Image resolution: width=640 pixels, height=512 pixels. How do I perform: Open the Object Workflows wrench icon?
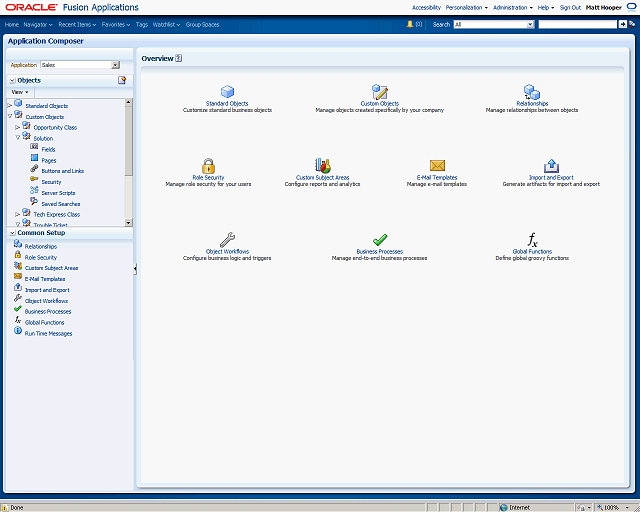[x=227, y=240]
